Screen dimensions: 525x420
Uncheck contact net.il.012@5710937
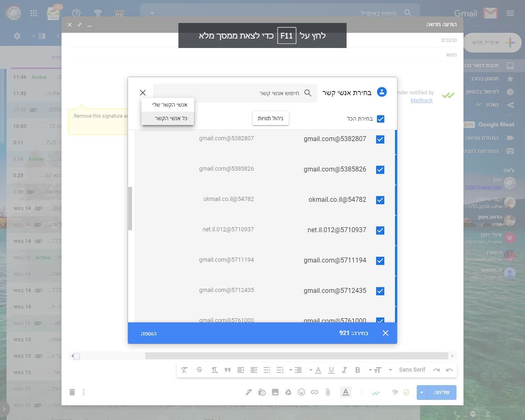[380, 231]
